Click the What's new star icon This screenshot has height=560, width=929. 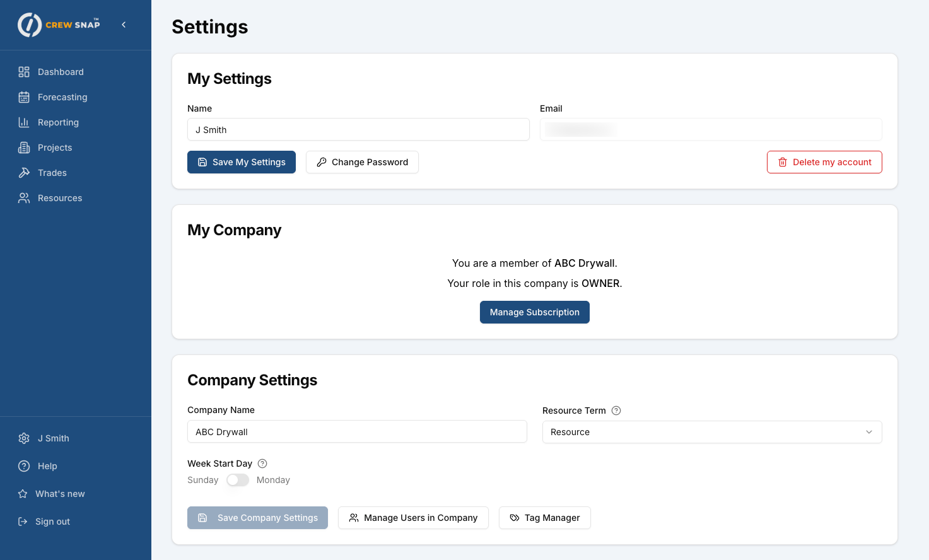tap(23, 494)
